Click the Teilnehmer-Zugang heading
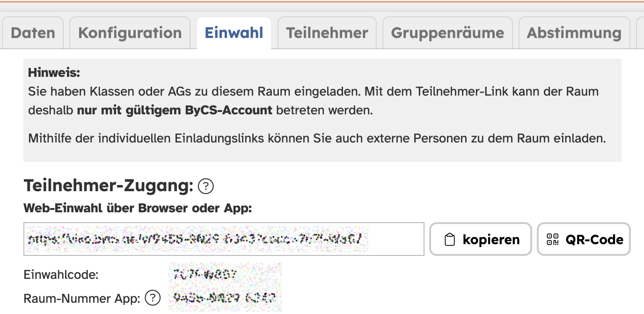The image size is (644, 314). (x=109, y=186)
